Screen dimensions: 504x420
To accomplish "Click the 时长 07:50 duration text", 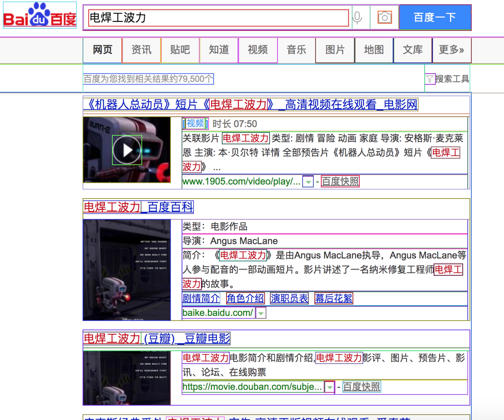I will click(235, 124).
